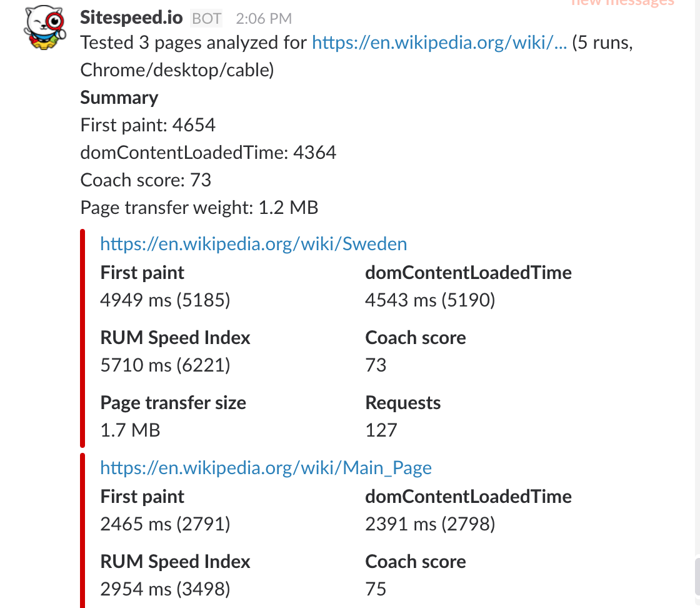Open the 2:06 PM message timestamp

click(263, 19)
